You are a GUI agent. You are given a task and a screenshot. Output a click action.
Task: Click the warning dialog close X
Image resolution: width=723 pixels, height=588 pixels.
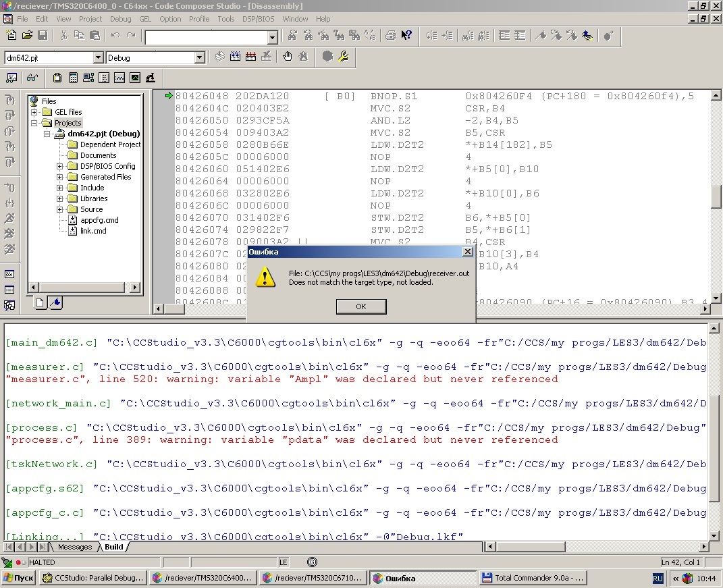468,251
